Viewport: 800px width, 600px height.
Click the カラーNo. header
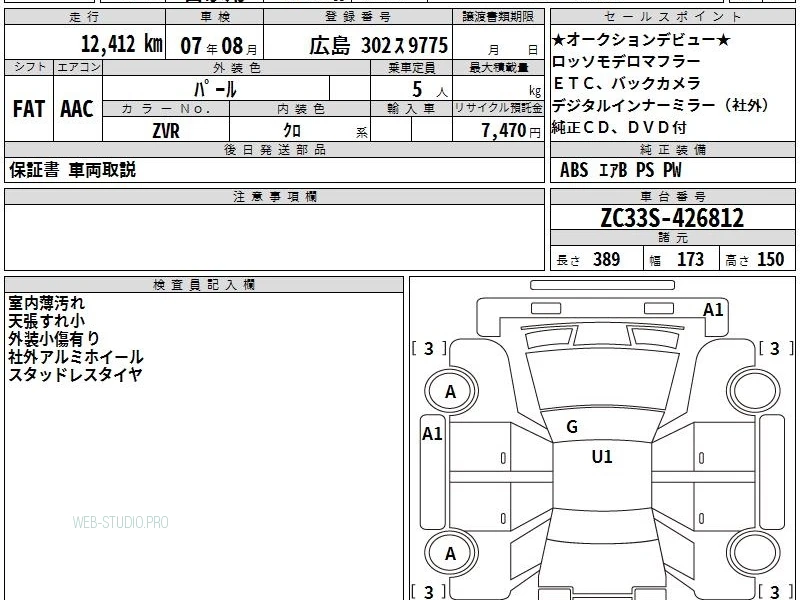pos(166,109)
